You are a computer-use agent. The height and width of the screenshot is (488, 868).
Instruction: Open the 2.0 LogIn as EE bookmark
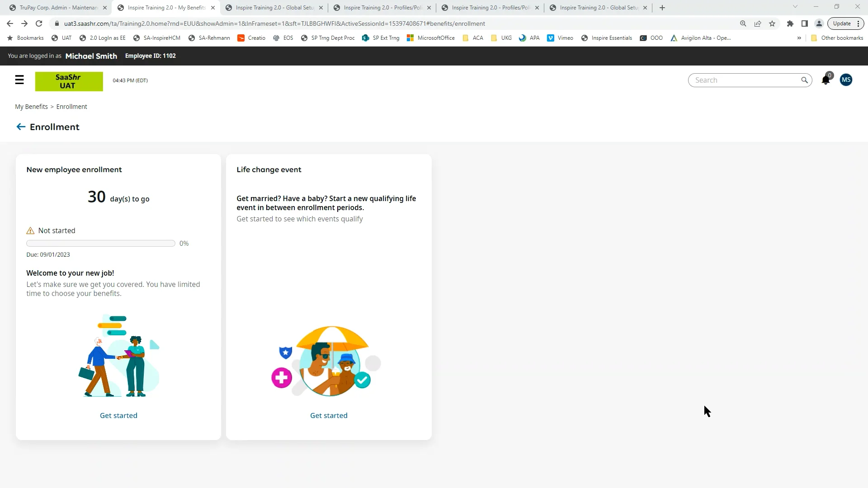[x=103, y=38]
